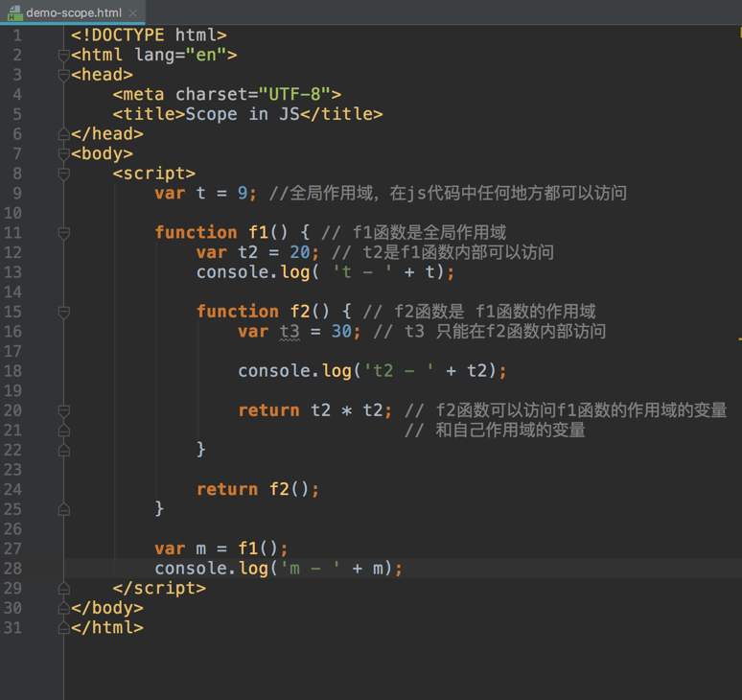The height and width of the screenshot is (700, 742).
Task: Click the closing '</script>' tag
Action: coord(159,588)
